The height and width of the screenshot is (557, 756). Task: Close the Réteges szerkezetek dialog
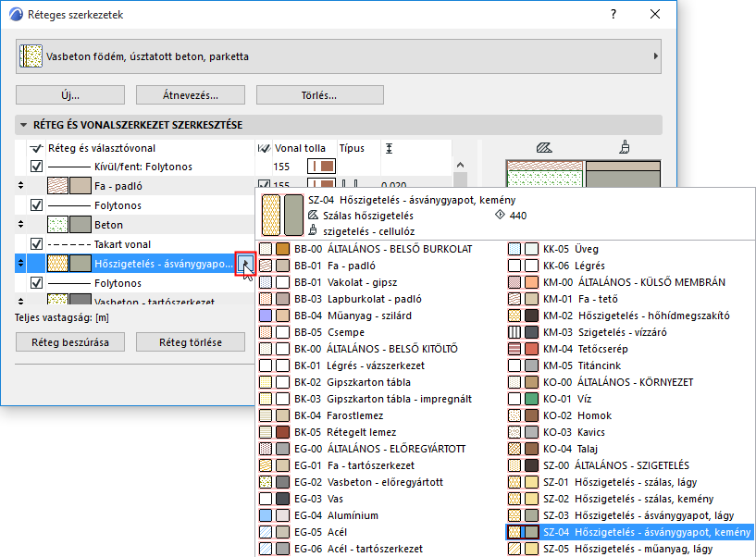click(655, 14)
